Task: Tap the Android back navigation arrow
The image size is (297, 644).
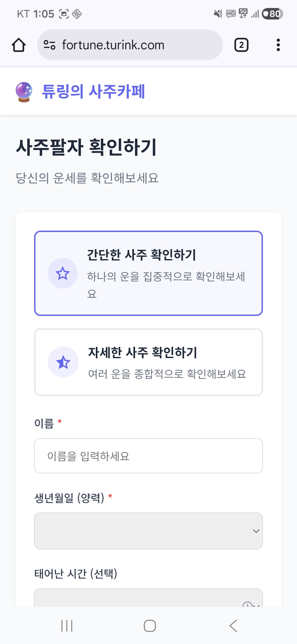Action: [233, 626]
